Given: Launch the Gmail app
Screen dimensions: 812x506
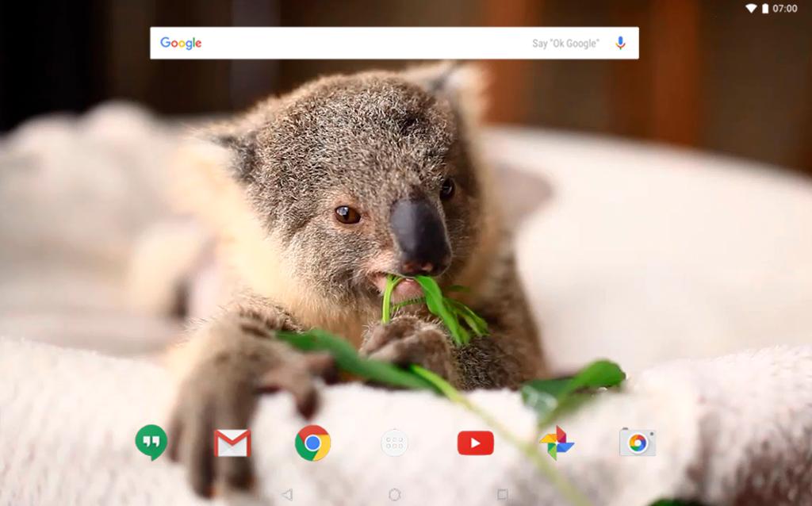Looking at the screenshot, I should [x=232, y=443].
